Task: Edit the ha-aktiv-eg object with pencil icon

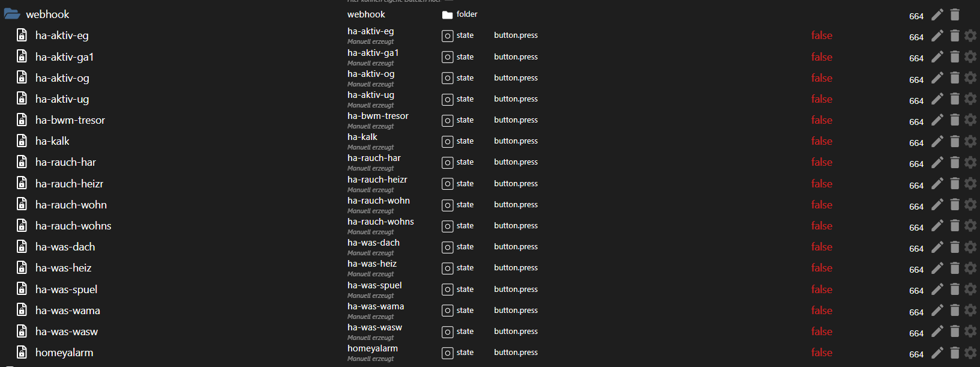Action: [937, 36]
